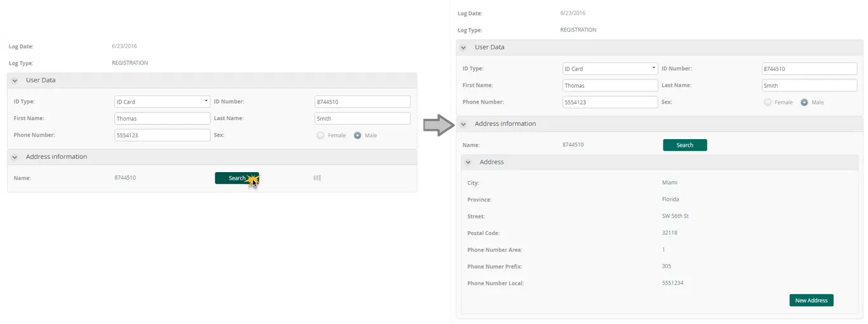Focus Phone Number field in right form

coord(610,102)
